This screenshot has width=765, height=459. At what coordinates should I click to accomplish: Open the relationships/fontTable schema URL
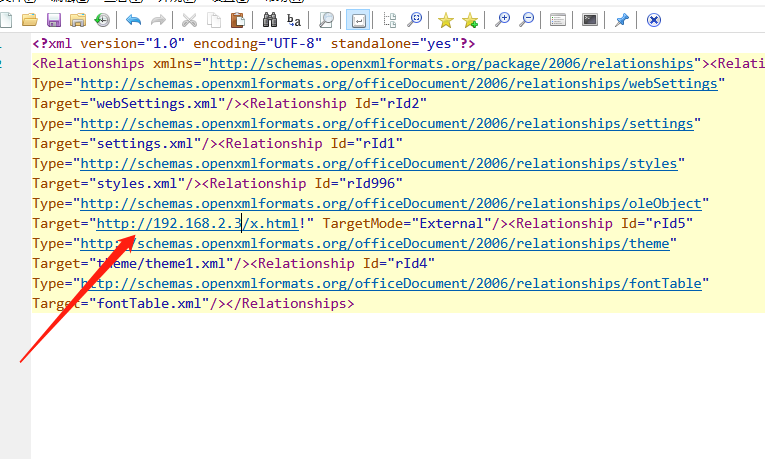tap(391, 283)
